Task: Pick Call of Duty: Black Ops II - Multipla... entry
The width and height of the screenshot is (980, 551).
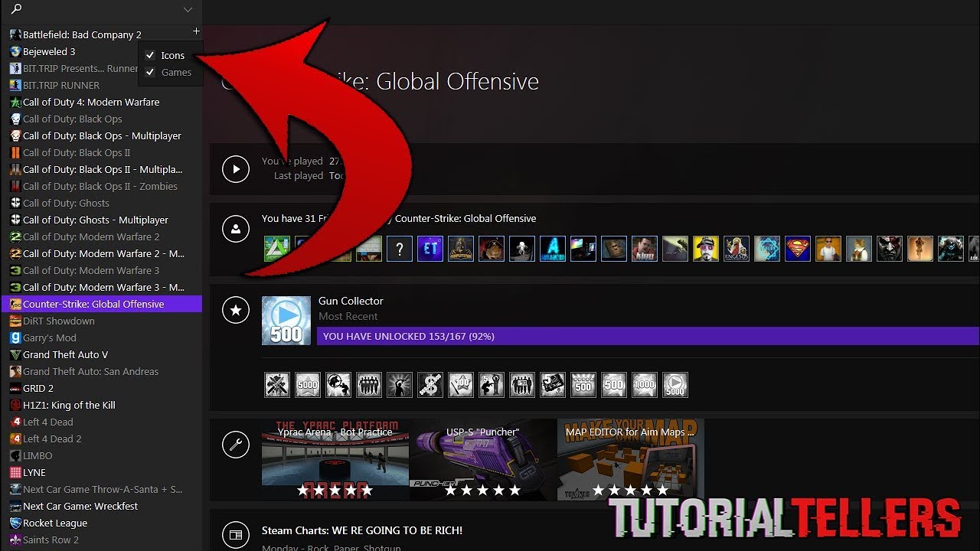Action: tap(101, 169)
